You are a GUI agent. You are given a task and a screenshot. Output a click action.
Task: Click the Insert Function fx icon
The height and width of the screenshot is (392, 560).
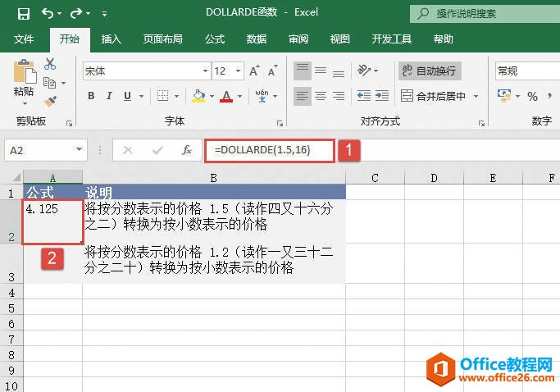coord(187,150)
